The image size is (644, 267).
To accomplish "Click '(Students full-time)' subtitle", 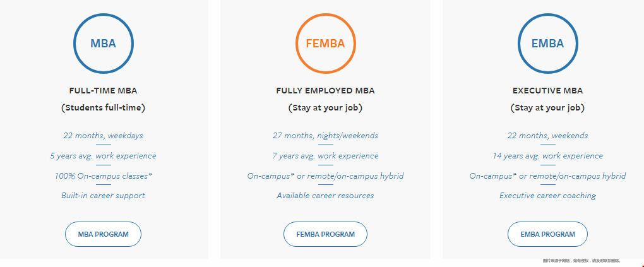I will click(103, 108).
